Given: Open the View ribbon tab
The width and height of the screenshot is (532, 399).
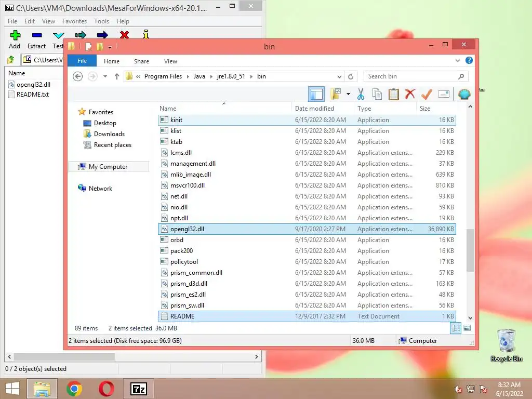Looking at the screenshot, I should coord(170,61).
